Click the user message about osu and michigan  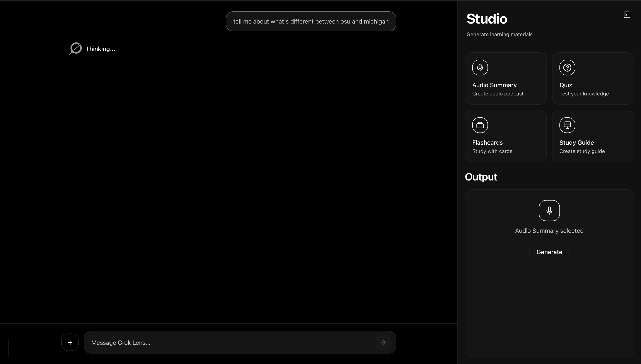click(x=311, y=22)
